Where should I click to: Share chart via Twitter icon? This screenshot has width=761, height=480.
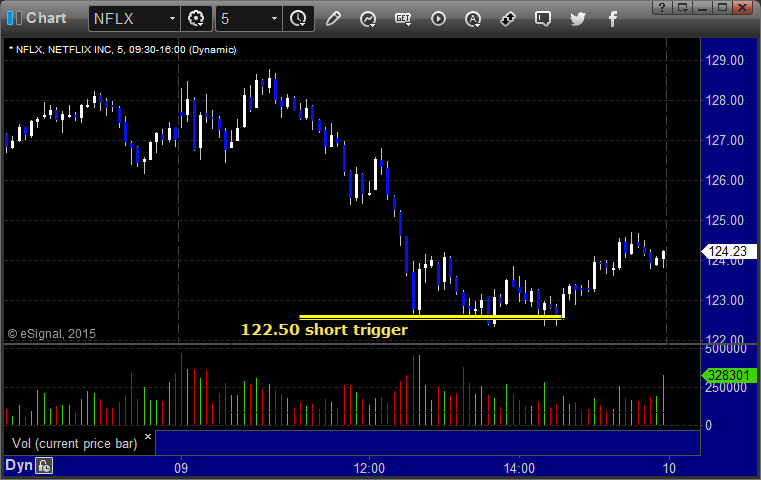click(x=578, y=19)
